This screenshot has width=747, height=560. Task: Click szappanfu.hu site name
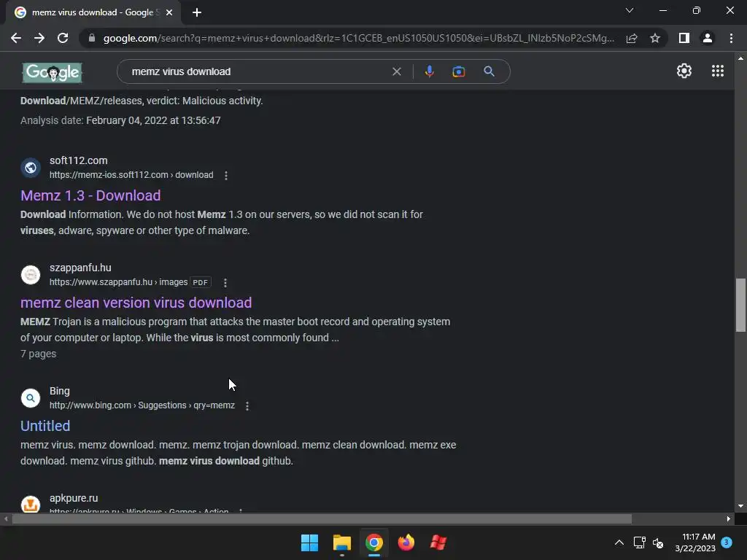coord(80,268)
